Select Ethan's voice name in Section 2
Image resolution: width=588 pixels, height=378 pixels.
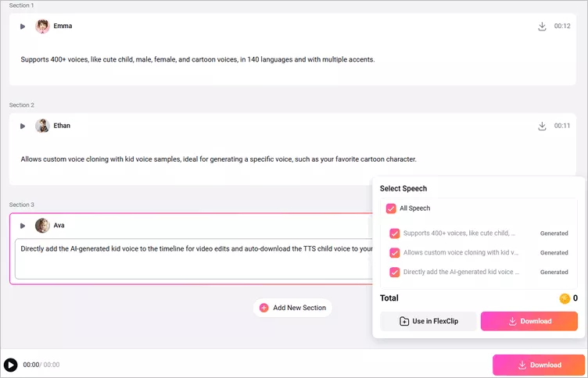click(62, 126)
